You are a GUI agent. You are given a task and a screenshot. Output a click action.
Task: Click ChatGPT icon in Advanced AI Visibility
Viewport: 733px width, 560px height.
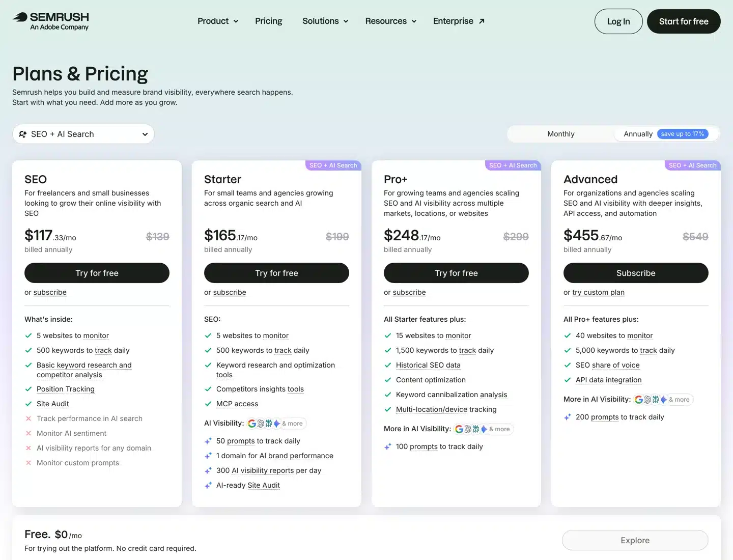pyautogui.click(x=647, y=400)
